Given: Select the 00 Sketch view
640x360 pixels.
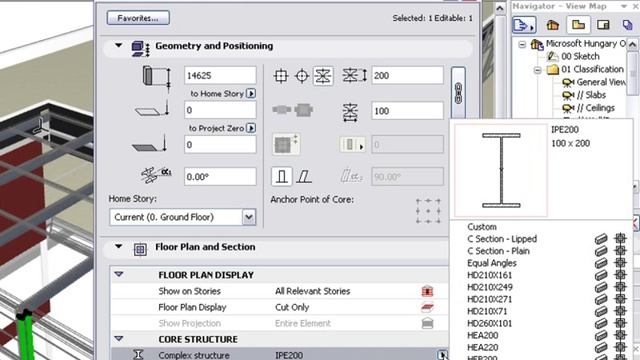Looking at the screenshot, I should [x=580, y=56].
